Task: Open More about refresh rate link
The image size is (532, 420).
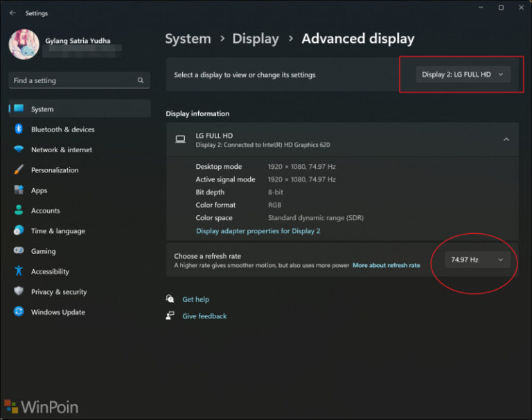Action: [386, 265]
